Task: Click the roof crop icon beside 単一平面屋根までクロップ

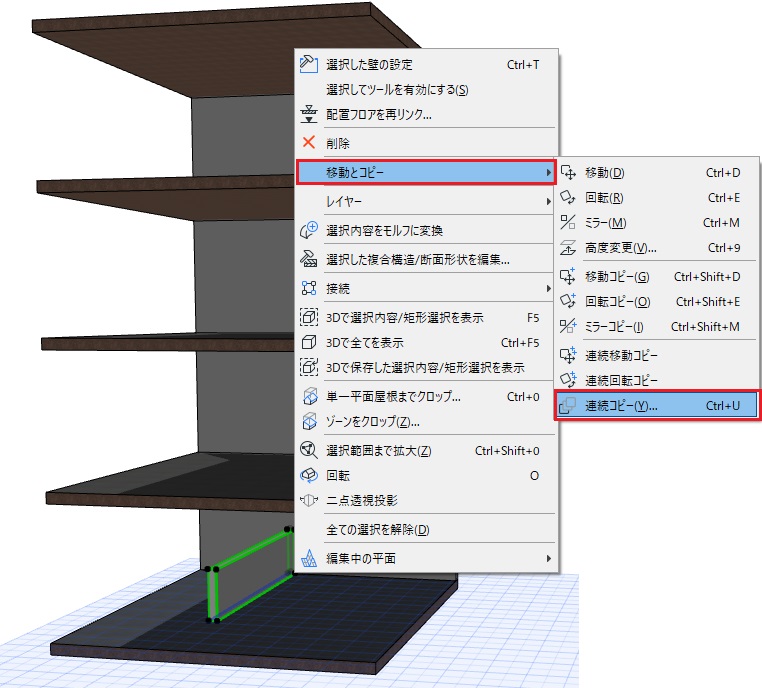Action: (310, 396)
